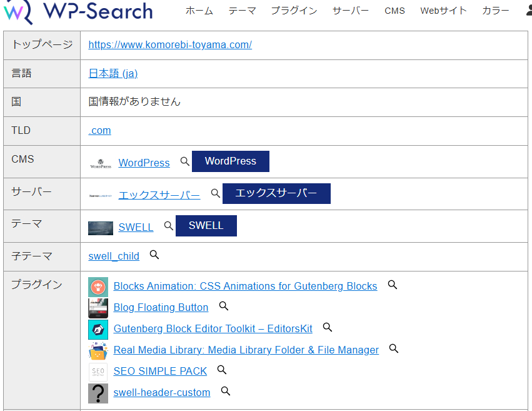
Task: Open the ホーム menu item
Action: [199, 11]
